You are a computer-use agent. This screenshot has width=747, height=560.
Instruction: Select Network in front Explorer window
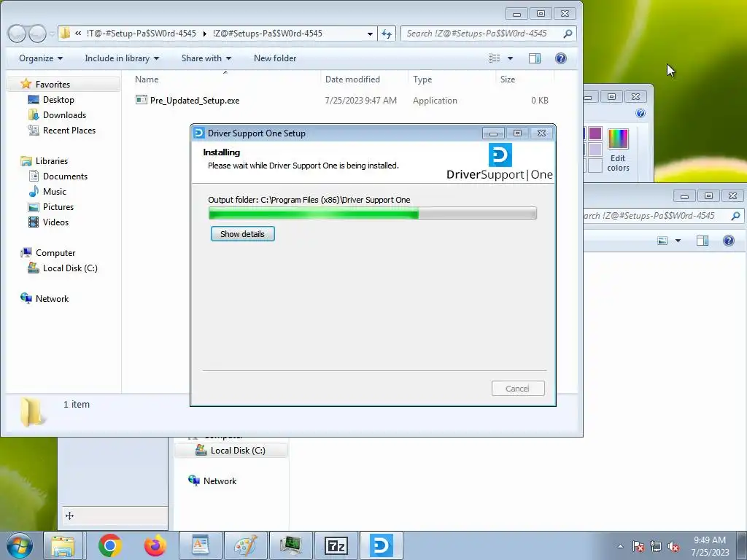(52, 298)
